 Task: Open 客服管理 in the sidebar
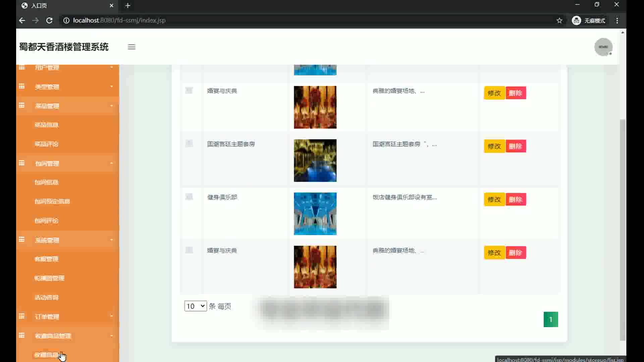point(47,259)
